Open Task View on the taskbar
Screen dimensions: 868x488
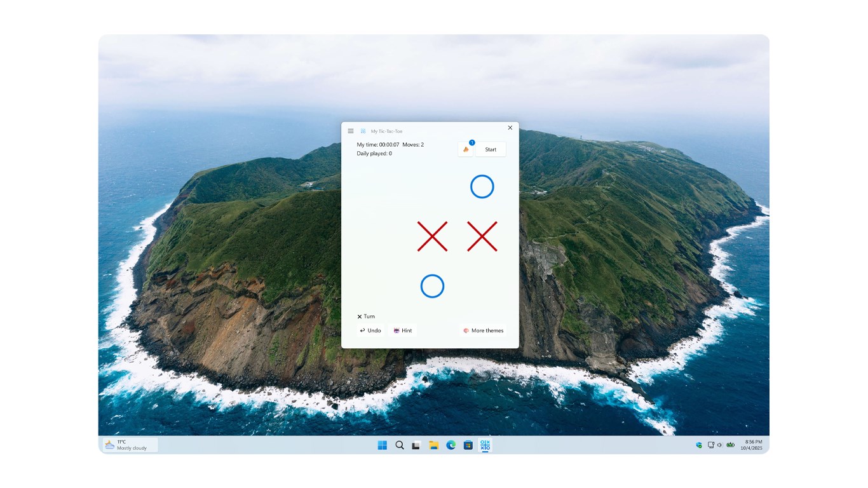click(x=416, y=445)
